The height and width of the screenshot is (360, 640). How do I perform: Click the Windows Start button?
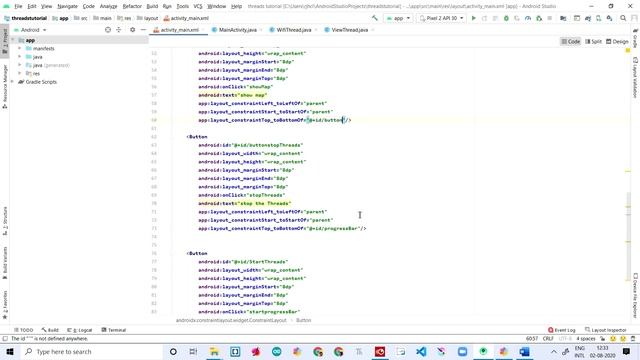pos(10,351)
